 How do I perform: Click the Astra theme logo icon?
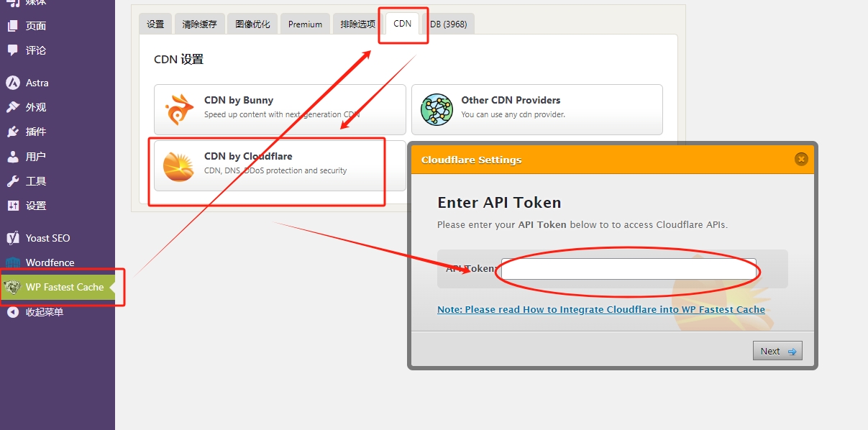coord(12,83)
